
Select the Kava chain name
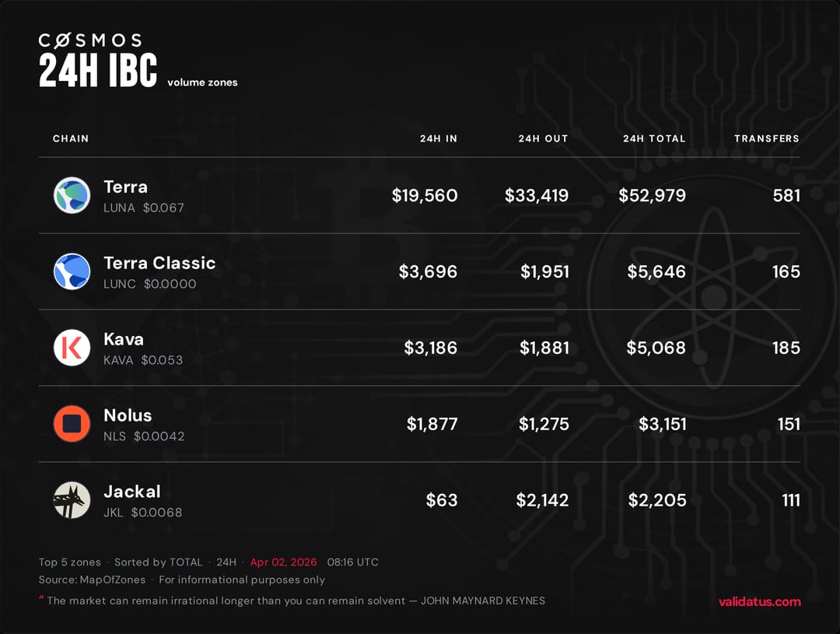point(124,339)
